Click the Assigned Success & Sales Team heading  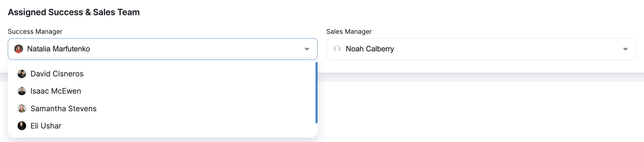pyautogui.click(x=74, y=12)
